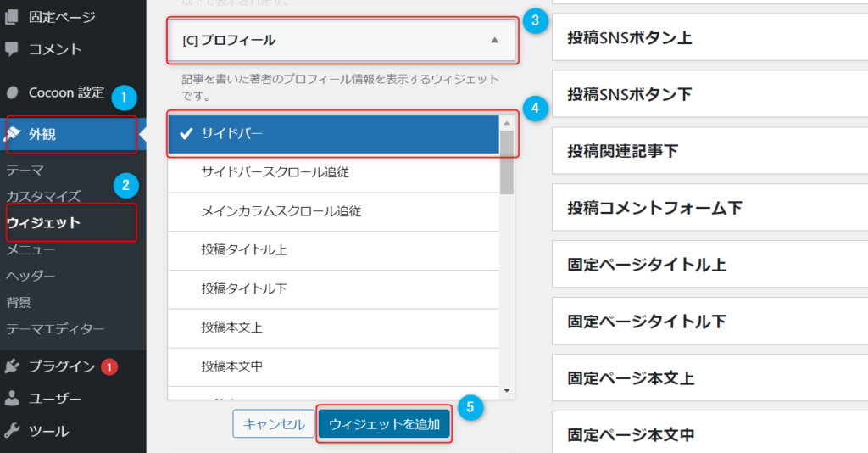Click the list scrollbar down arrow
The height and width of the screenshot is (453, 868).
coord(507,391)
